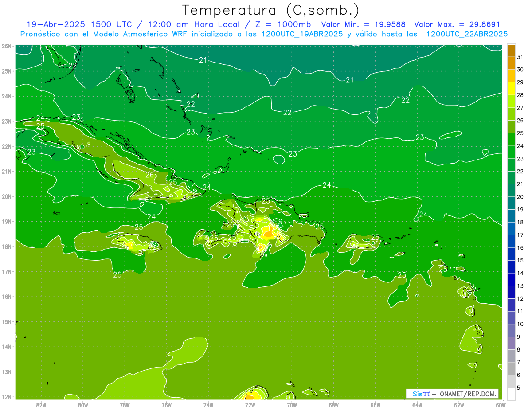Click the purple colorbar swatch between 8 and 9

(x=511, y=343)
